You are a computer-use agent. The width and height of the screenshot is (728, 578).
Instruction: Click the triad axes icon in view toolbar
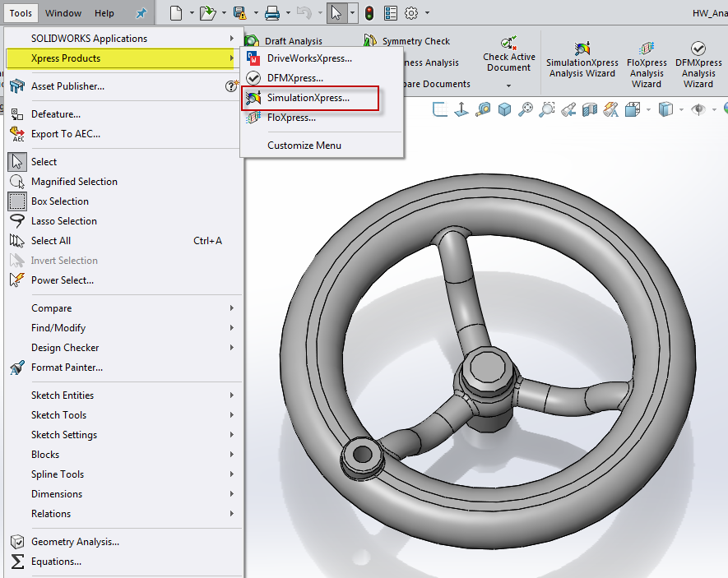[x=461, y=110]
